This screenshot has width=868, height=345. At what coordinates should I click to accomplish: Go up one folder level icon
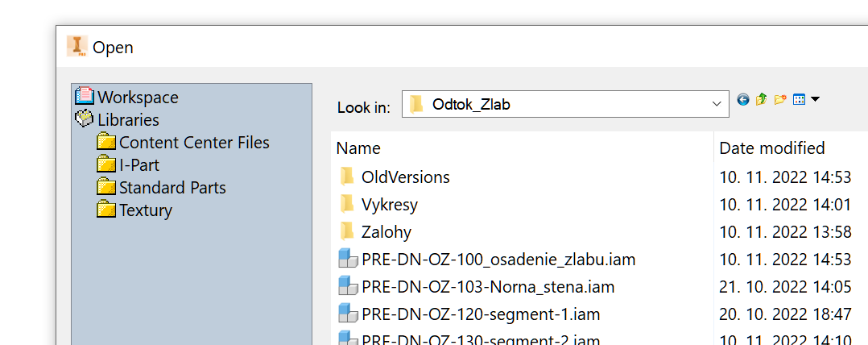(761, 100)
